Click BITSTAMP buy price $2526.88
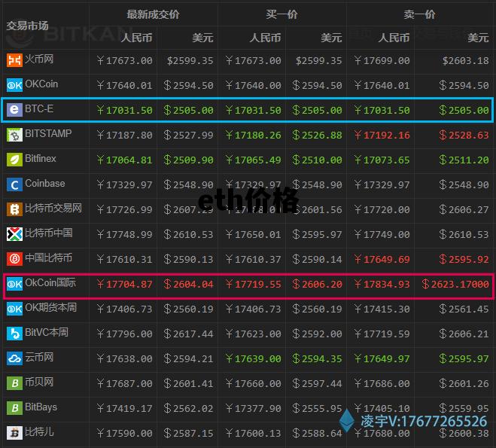The height and width of the screenshot is (448, 496). coord(318,135)
